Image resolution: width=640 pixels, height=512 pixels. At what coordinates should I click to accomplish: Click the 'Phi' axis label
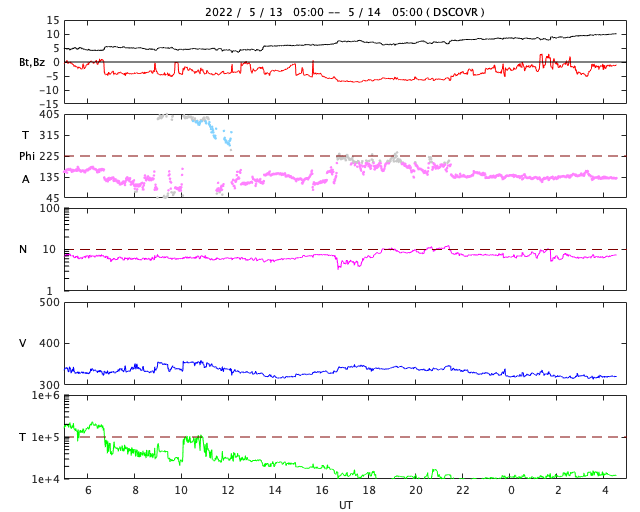coord(27,156)
